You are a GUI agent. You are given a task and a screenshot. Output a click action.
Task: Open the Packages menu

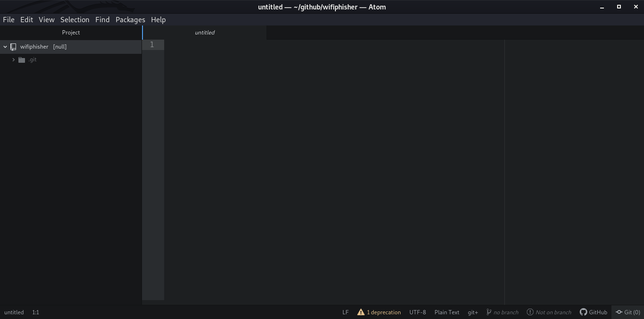[x=130, y=19]
